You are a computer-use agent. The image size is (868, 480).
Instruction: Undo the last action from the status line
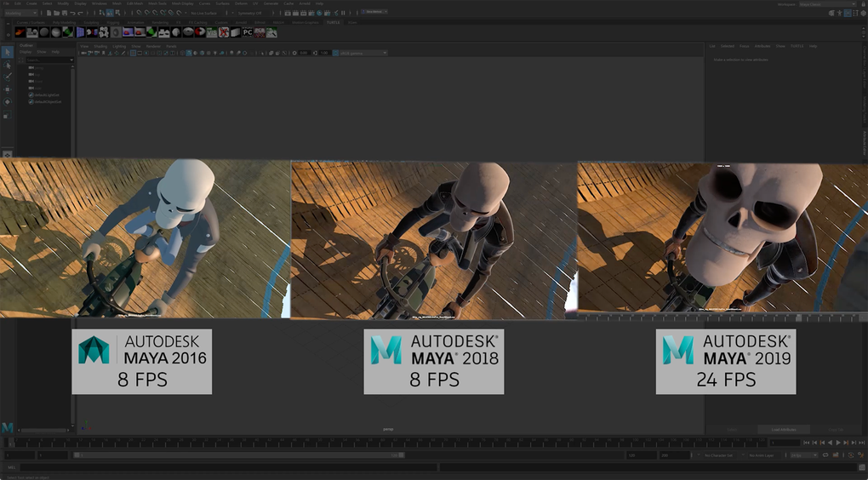pos(72,13)
